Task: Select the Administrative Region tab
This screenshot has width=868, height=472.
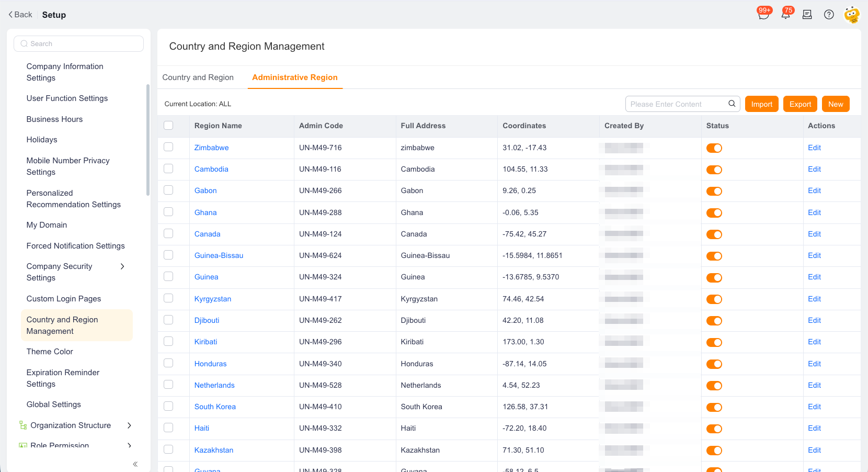Action: 295,77
